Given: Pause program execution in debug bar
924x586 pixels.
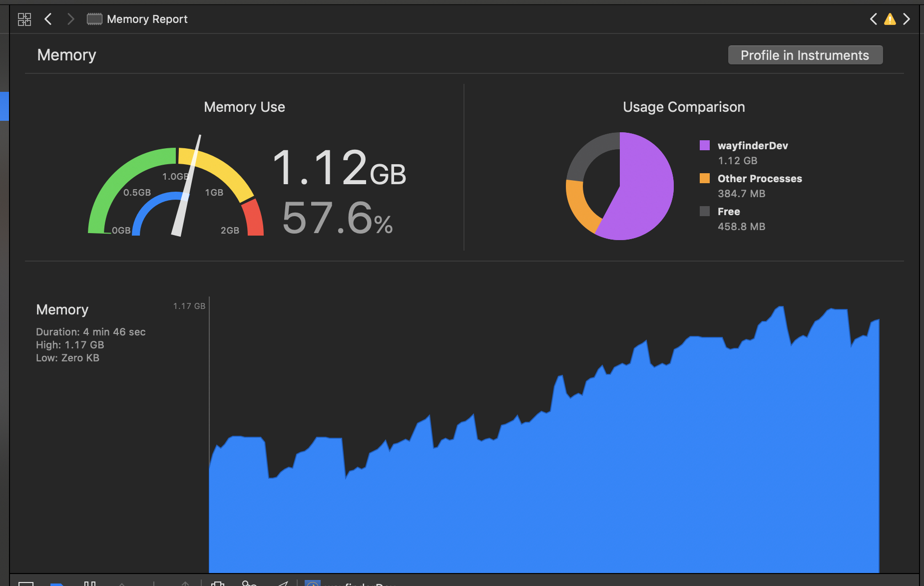Looking at the screenshot, I should click(x=90, y=583).
